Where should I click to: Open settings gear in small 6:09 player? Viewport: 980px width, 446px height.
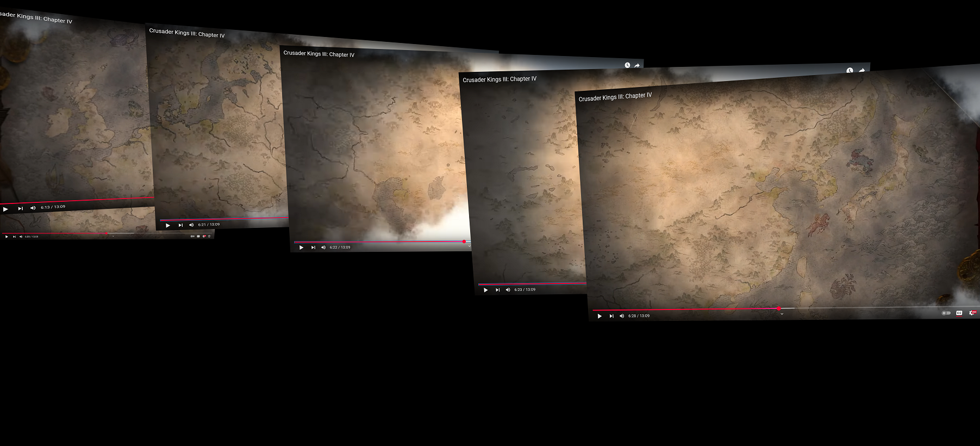tap(204, 236)
